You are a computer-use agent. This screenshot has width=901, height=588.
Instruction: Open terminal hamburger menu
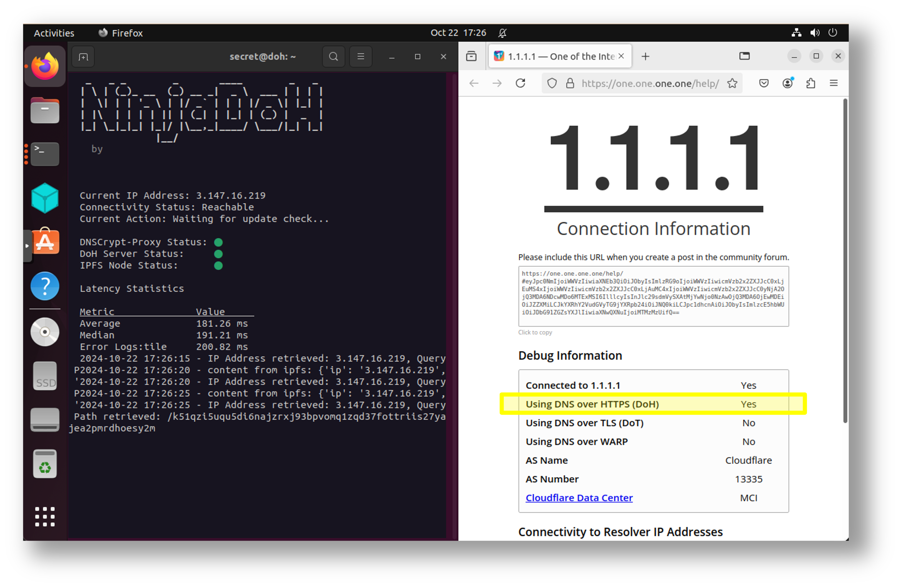click(360, 57)
